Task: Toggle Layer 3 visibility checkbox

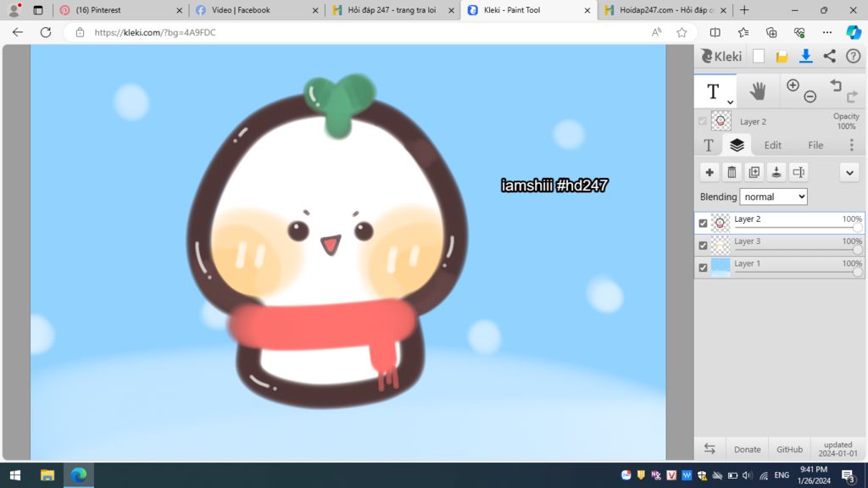Action: click(703, 245)
